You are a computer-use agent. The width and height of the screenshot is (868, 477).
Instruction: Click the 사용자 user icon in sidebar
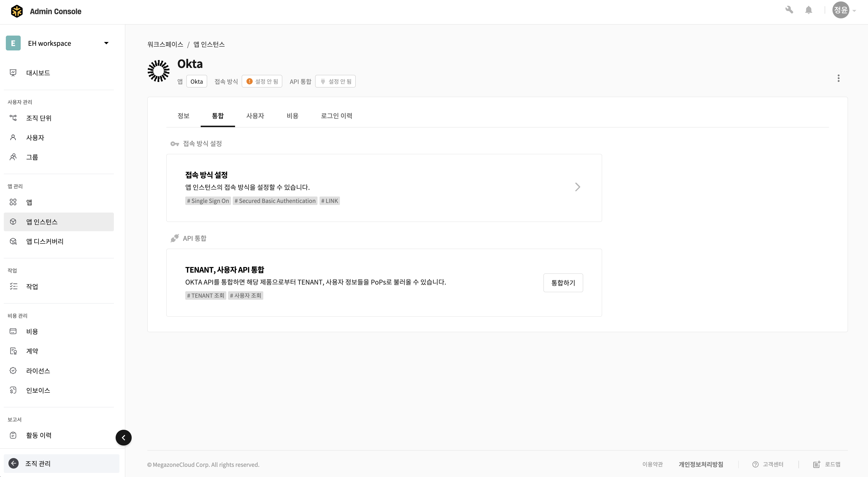click(13, 137)
